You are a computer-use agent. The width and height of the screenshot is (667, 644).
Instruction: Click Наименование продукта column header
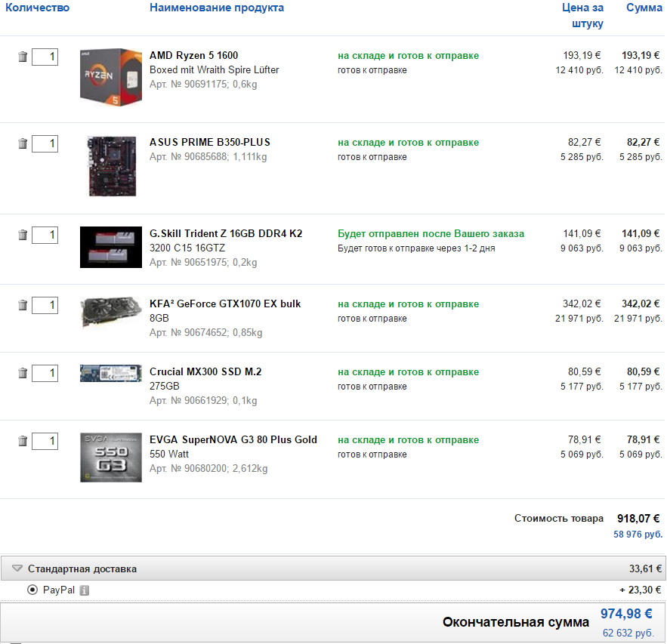217,8
